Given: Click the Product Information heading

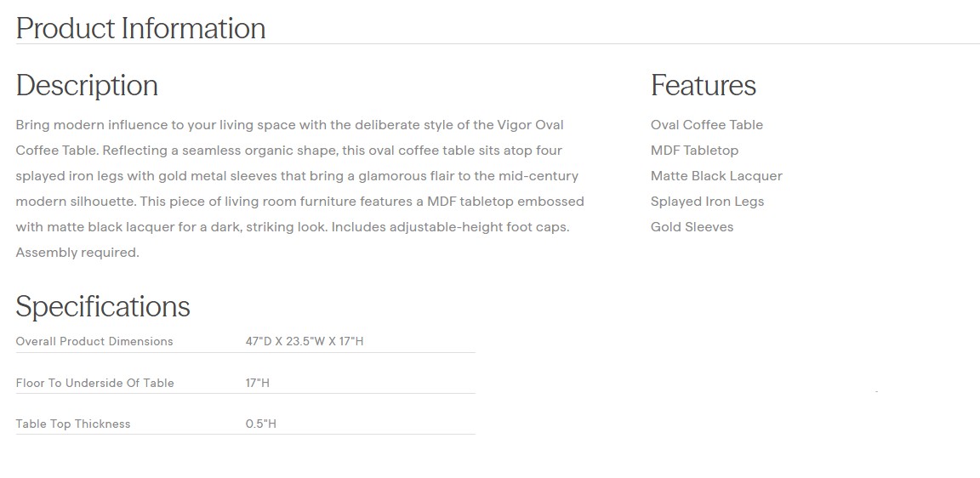Looking at the screenshot, I should (x=140, y=28).
